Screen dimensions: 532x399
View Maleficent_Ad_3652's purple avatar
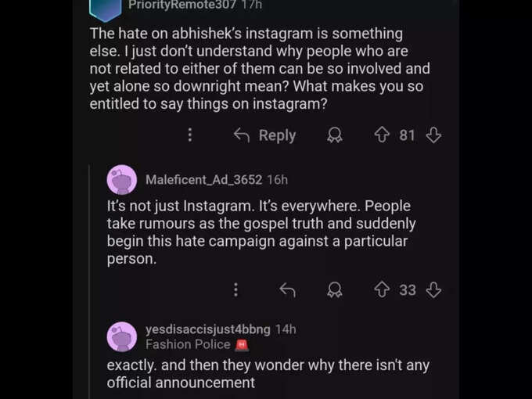[122, 180]
